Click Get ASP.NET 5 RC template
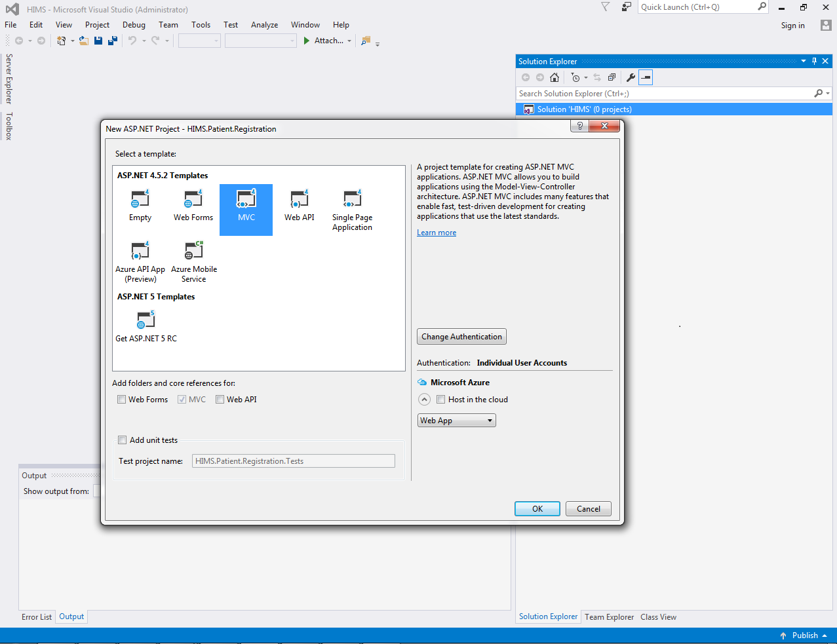Screen dimensions: 837x644 pos(146,326)
